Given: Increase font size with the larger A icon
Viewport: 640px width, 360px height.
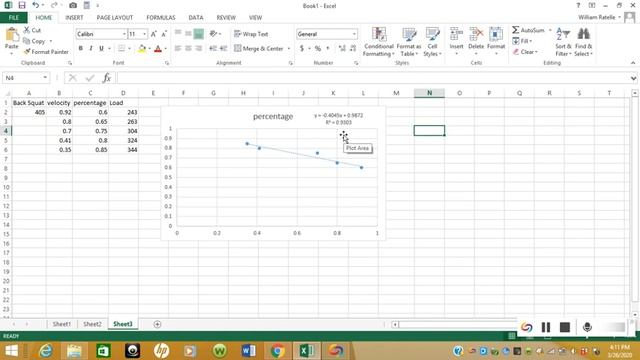Looking at the screenshot, I should point(153,34).
